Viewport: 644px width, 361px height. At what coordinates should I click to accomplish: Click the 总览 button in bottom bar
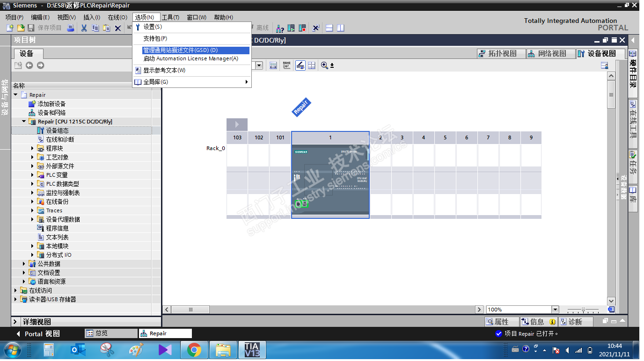pos(111,333)
